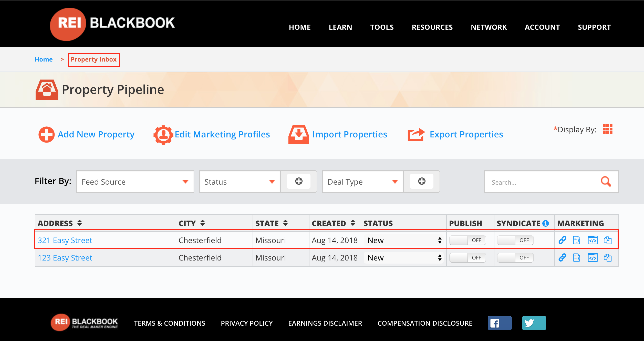Toggle Syndicate for 123 Easy Street

[x=515, y=258]
